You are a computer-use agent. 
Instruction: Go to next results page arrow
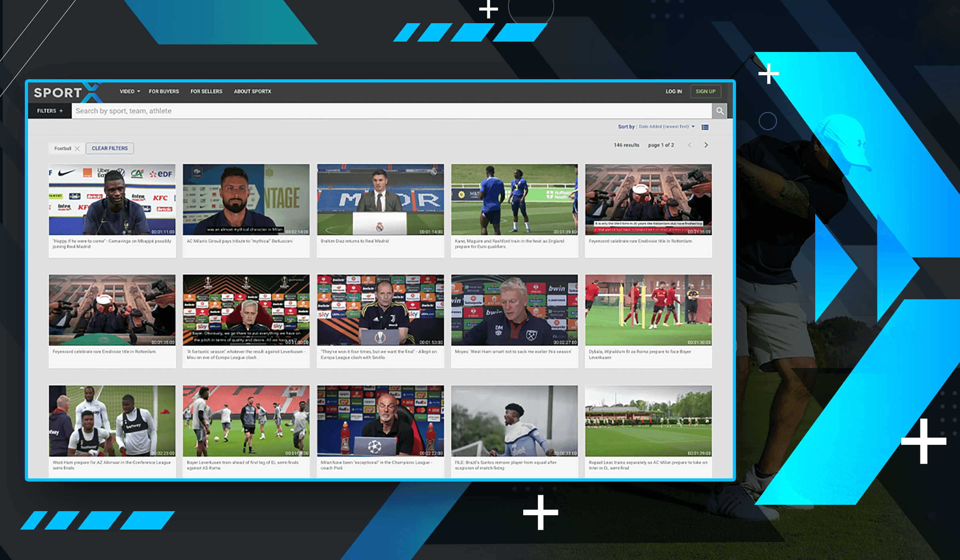706,145
